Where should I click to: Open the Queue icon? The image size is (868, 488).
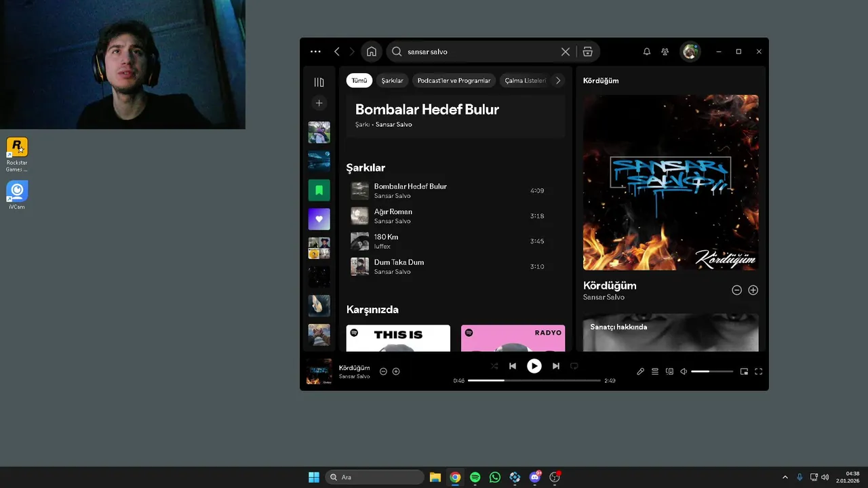click(x=655, y=371)
